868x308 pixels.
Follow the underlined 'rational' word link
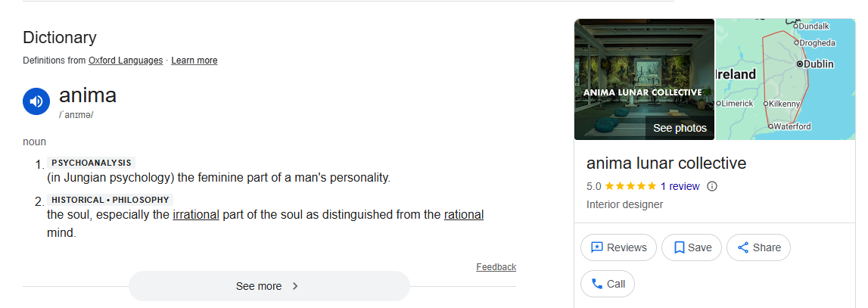point(463,214)
